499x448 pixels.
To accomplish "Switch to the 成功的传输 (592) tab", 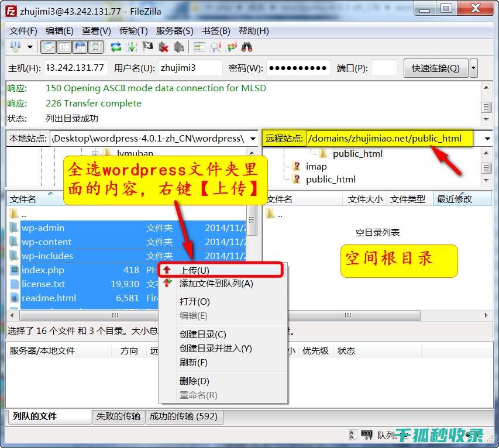I will 184,416.
